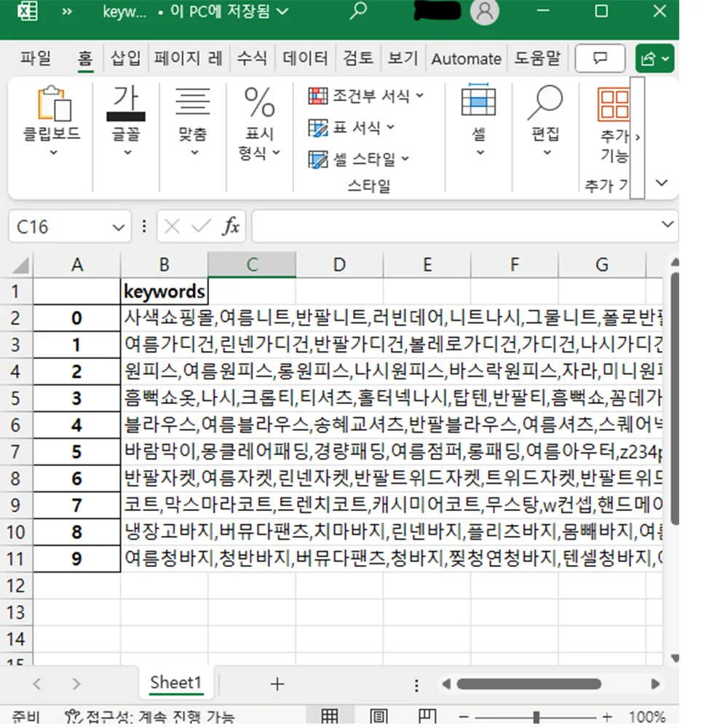Screen dimensions: 728x728
Task: Switch to the Automate tab
Action: pyautogui.click(x=466, y=59)
